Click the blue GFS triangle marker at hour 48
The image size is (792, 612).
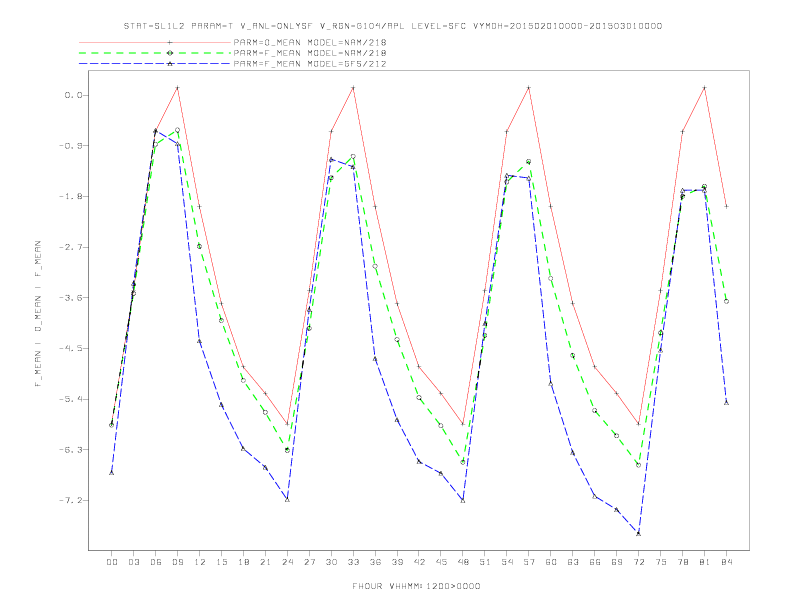[x=463, y=500]
